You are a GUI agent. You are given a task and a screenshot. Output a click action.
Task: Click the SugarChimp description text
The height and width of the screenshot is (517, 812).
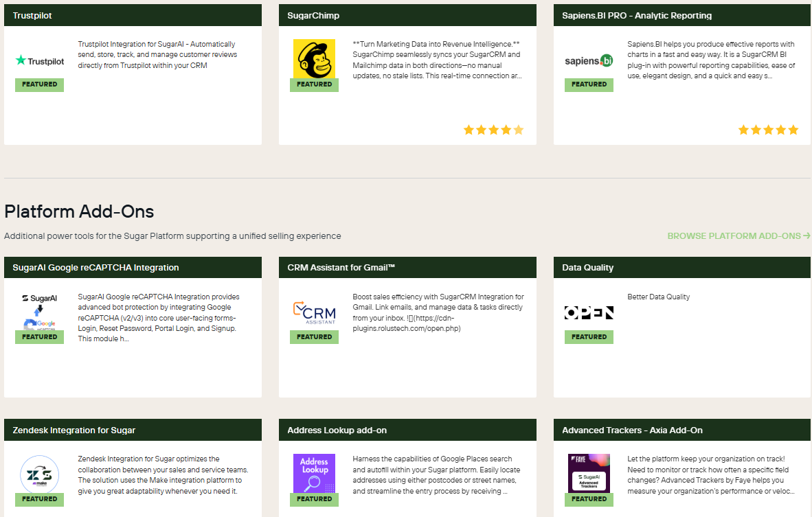click(437, 60)
